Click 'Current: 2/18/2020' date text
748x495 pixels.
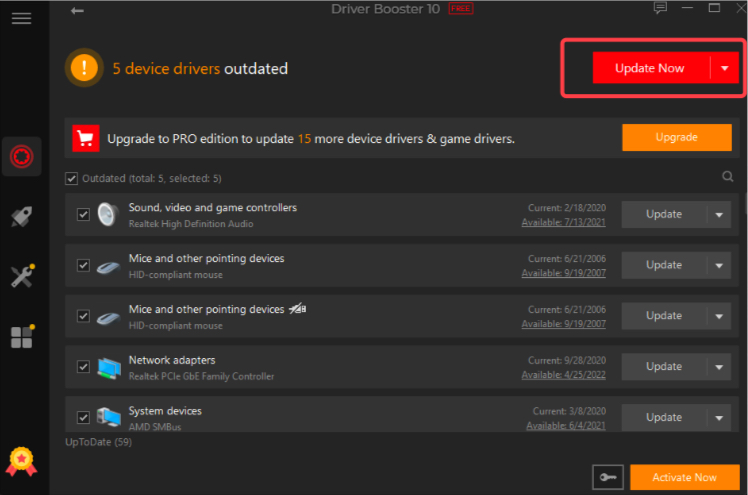pyautogui.click(x=567, y=208)
